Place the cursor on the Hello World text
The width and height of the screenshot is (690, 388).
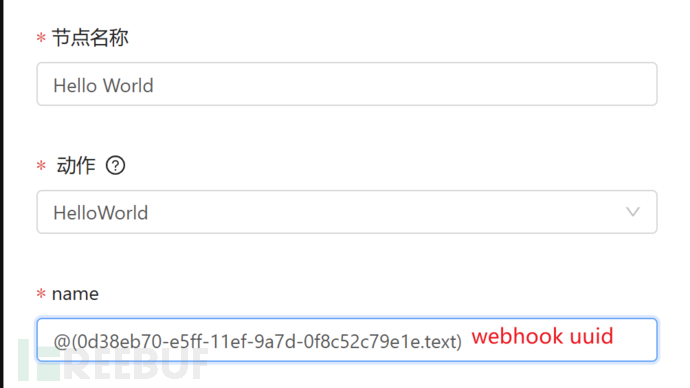coord(103,85)
